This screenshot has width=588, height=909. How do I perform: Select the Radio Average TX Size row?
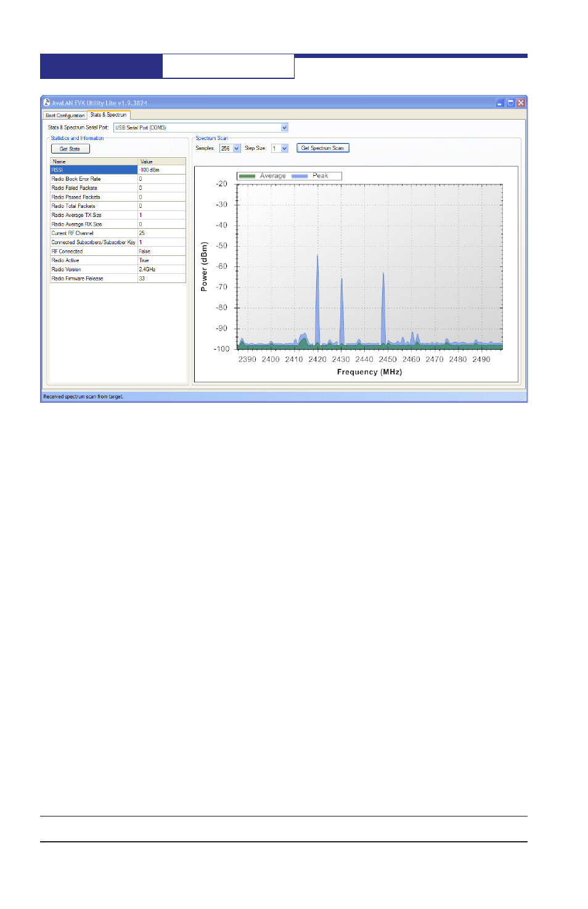point(118,215)
